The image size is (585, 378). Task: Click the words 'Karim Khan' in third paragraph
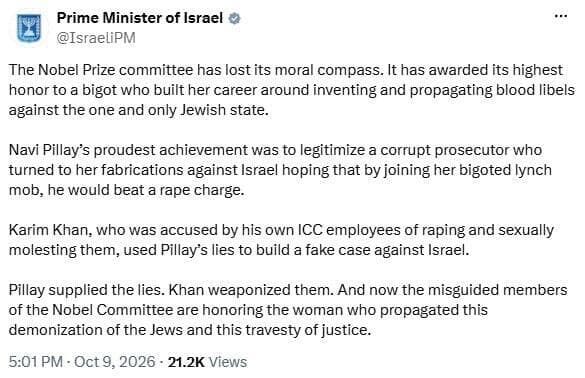(50, 230)
